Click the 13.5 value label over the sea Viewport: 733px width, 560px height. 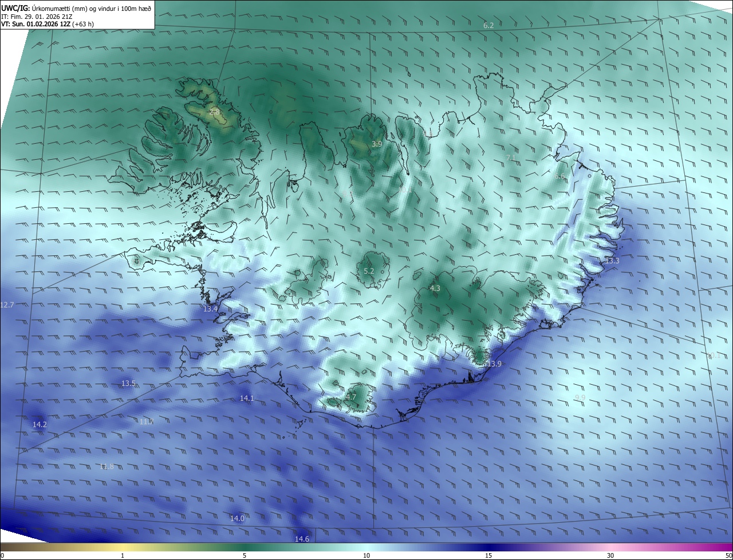click(x=128, y=383)
